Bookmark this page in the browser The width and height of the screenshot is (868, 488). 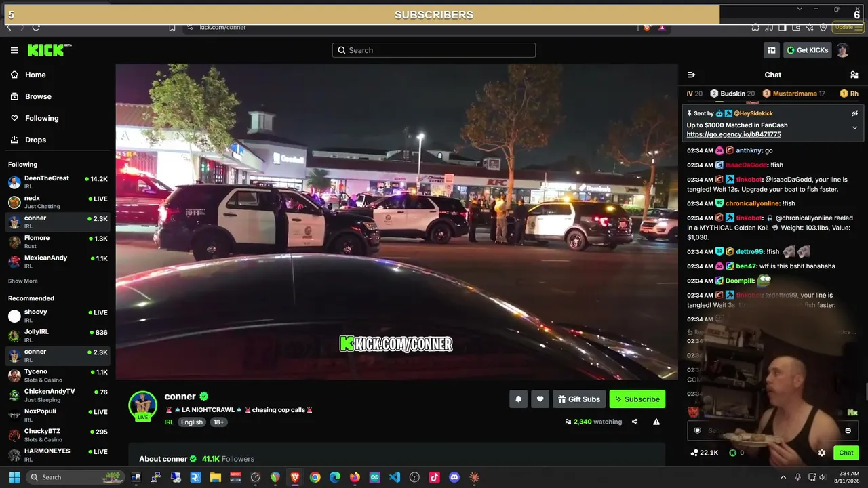pyautogui.click(x=172, y=27)
